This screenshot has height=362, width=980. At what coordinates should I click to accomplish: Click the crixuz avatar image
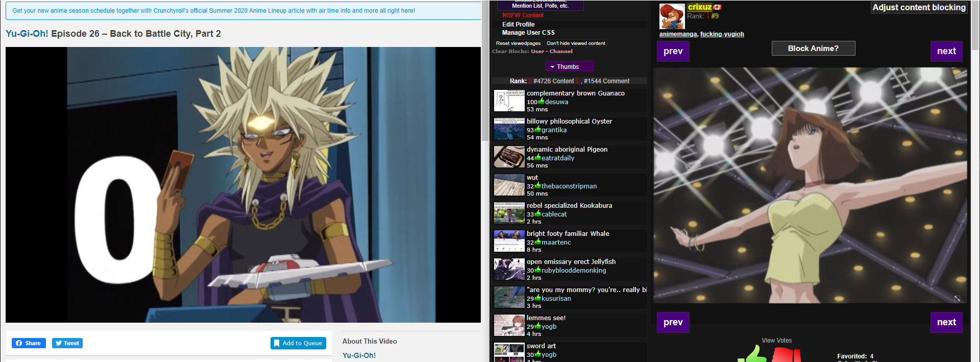pos(672,16)
